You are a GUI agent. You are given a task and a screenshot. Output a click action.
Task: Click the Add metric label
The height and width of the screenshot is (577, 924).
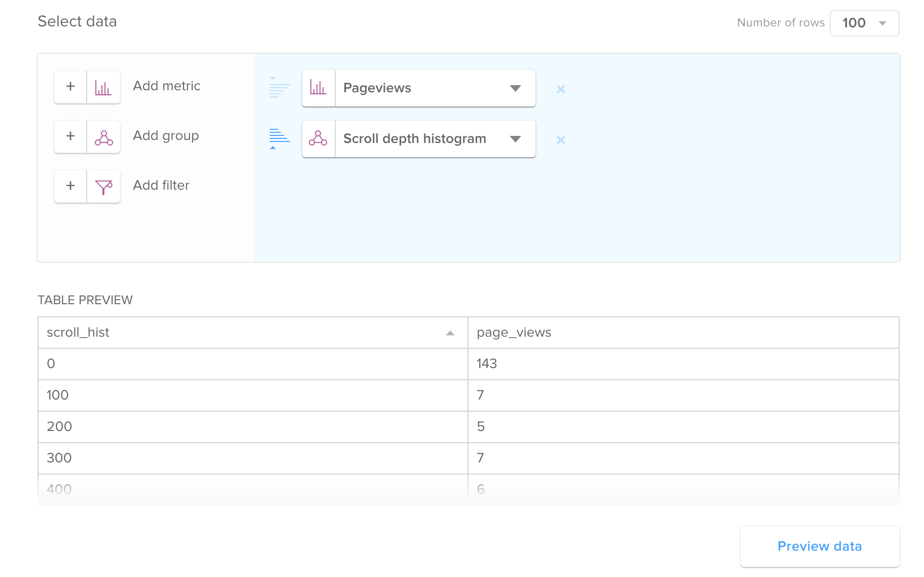coord(166,86)
